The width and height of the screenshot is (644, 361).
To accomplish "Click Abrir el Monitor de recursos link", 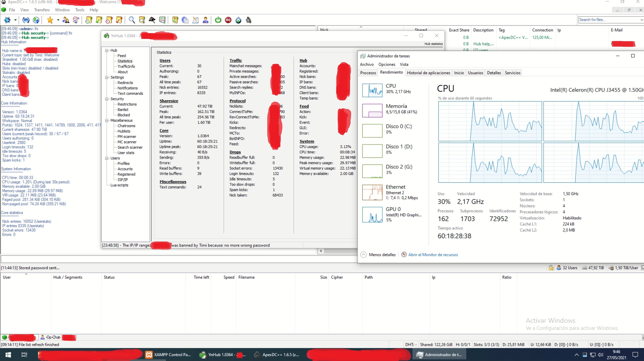I will point(433,255).
